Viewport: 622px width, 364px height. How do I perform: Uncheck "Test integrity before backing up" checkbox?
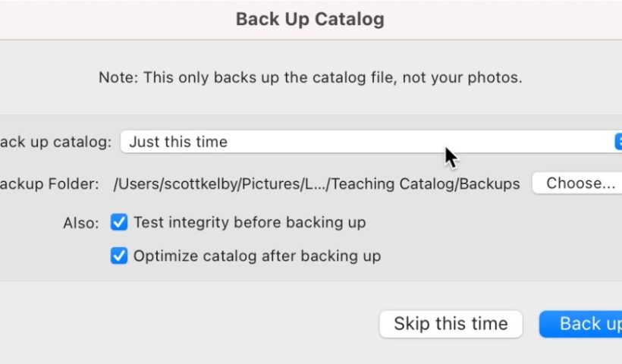pos(119,222)
